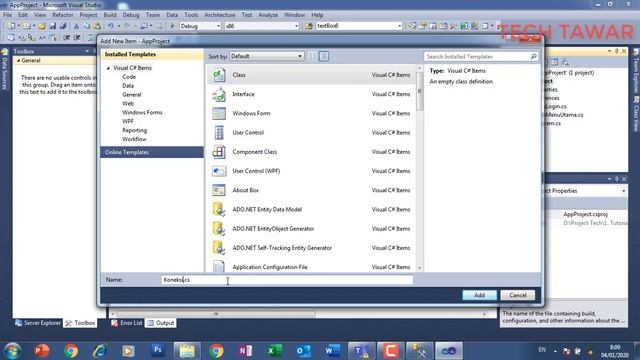The width and height of the screenshot is (640, 360).
Task: Switch to the Output tab
Action: click(x=161, y=323)
